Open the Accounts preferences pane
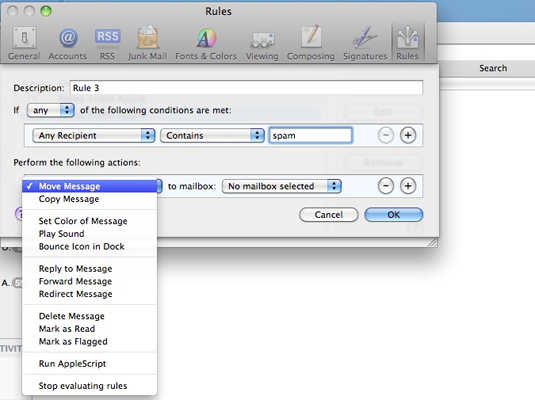This screenshot has width=535, height=400. tap(68, 43)
